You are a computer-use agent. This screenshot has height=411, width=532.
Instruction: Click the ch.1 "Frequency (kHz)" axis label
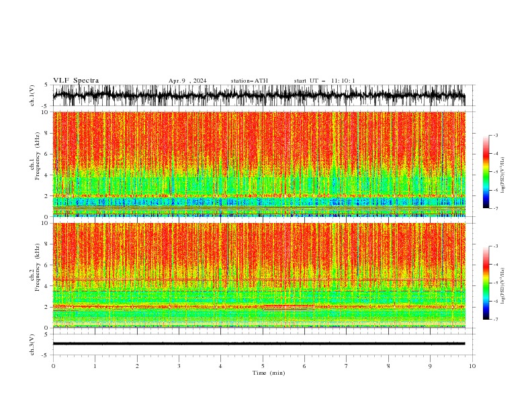point(38,156)
